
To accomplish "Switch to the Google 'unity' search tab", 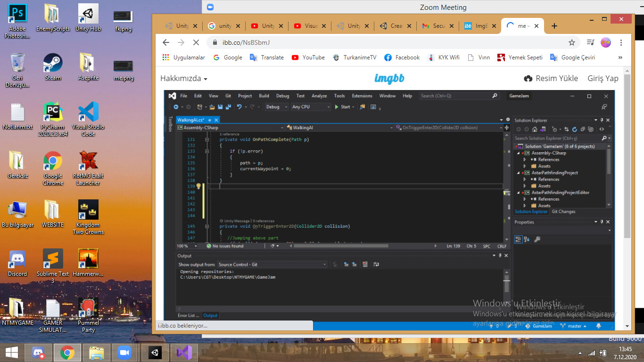I will (224, 26).
